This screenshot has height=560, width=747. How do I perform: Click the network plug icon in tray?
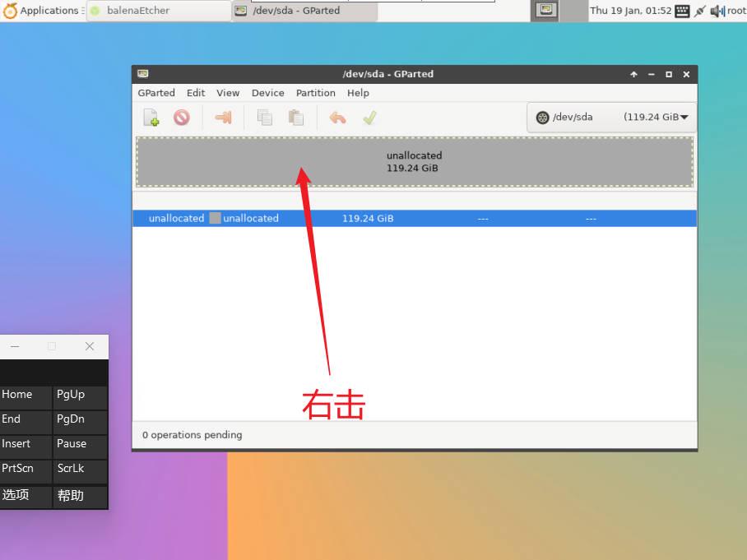coord(699,11)
